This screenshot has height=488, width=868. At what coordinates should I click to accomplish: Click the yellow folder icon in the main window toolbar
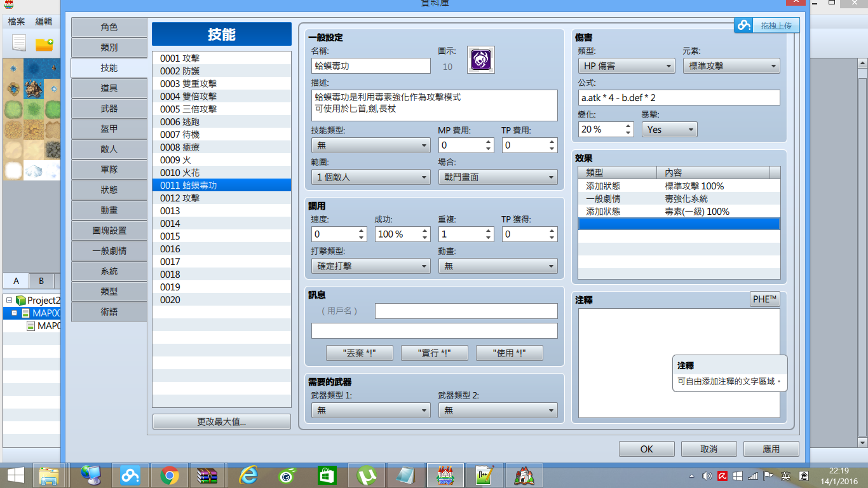(x=44, y=44)
